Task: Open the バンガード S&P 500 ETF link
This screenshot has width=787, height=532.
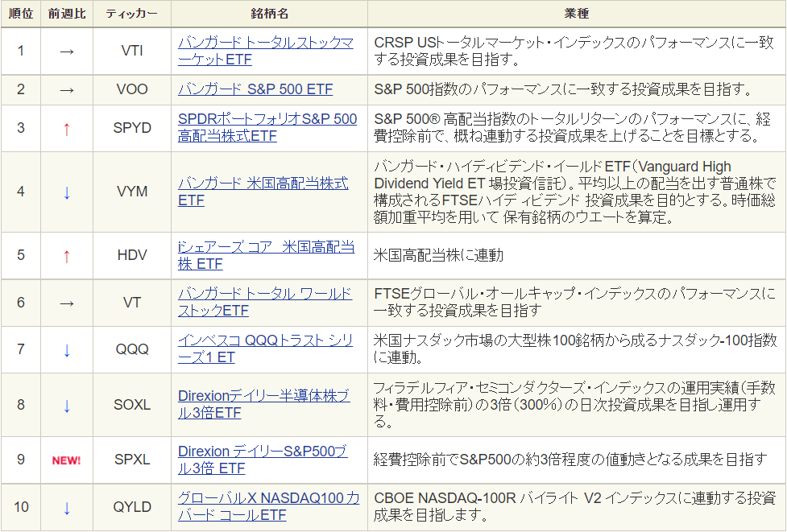Action: [255, 90]
